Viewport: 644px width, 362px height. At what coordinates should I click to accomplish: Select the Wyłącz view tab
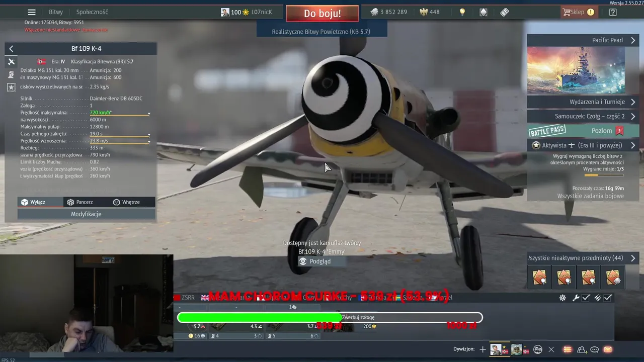(40, 202)
